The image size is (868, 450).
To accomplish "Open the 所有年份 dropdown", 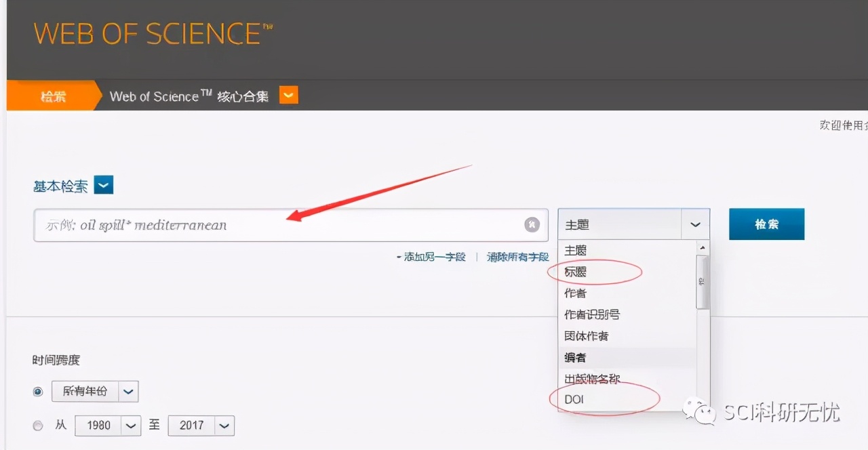I will coord(130,391).
